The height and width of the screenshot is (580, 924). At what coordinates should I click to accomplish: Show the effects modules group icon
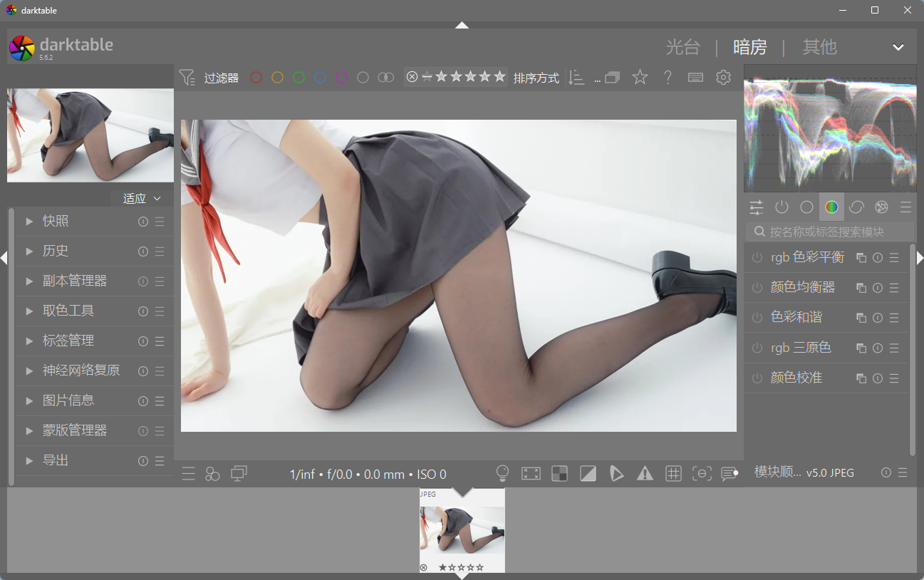[881, 207]
